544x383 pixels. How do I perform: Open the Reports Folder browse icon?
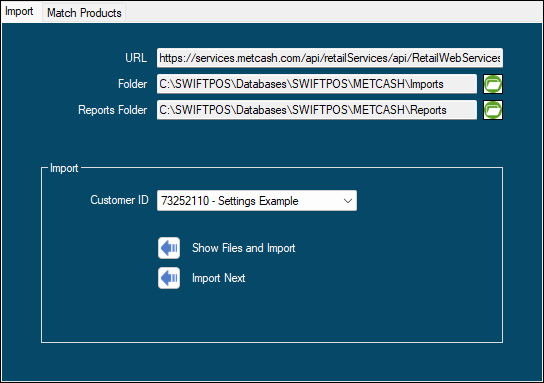click(x=493, y=110)
